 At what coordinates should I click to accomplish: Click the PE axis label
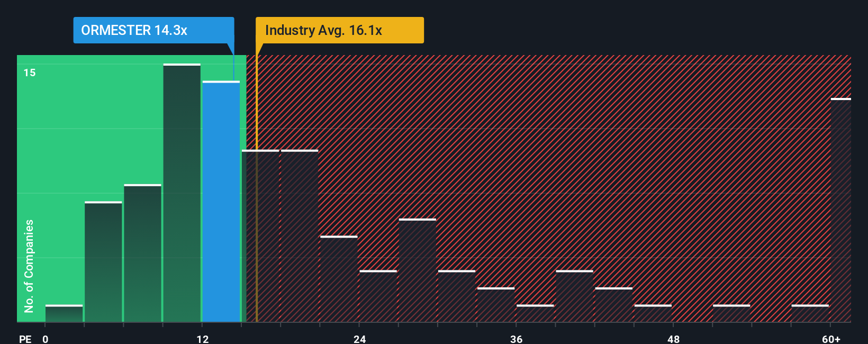tap(25, 339)
